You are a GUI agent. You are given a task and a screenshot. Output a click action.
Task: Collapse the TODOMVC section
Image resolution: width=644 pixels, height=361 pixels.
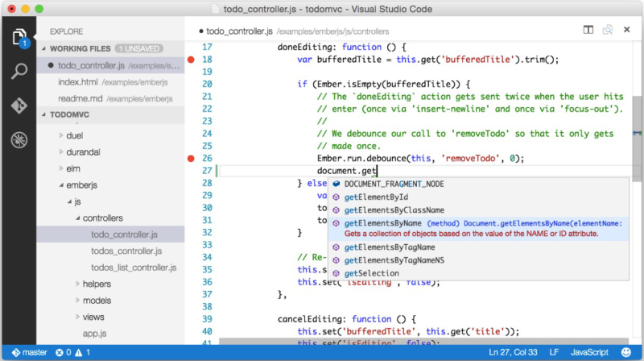click(x=44, y=114)
